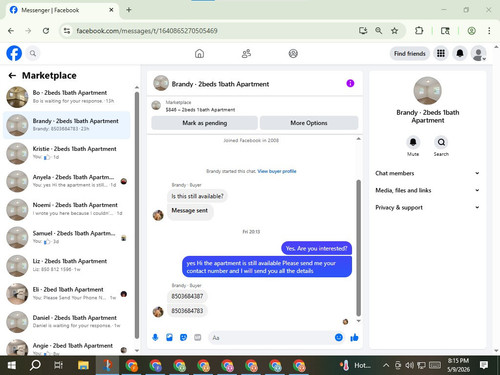Attach a file using the photo icon
Image resolution: width=500 pixels, height=375 pixels.
(x=169, y=338)
